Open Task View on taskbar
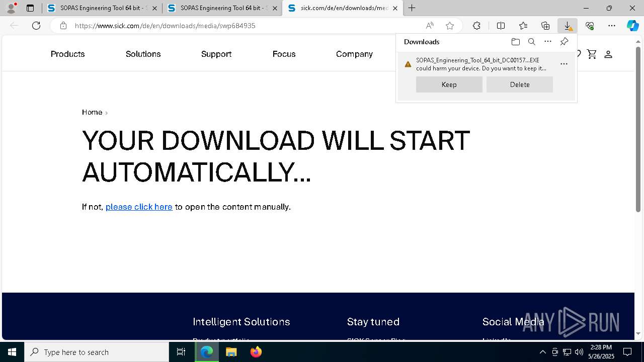This screenshot has width=644, height=362. [x=181, y=352]
